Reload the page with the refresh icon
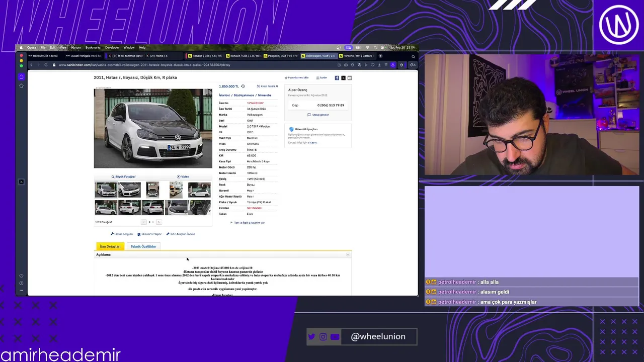Image resolution: width=644 pixels, height=362 pixels. pos(46,65)
